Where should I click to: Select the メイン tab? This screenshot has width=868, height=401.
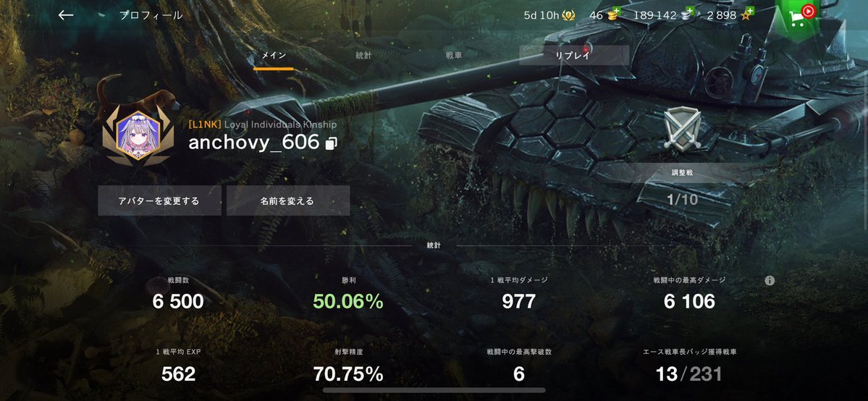pos(274,56)
